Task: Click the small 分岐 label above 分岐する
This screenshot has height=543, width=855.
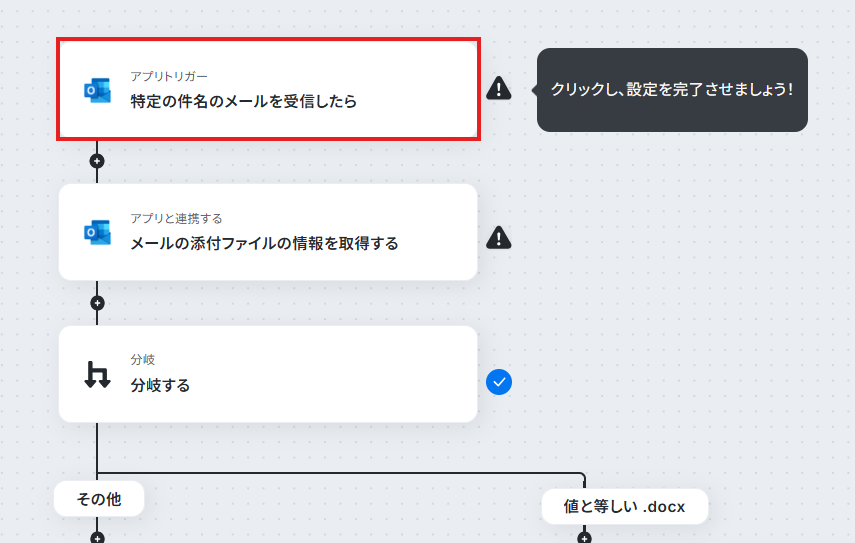Action: tap(143, 360)
